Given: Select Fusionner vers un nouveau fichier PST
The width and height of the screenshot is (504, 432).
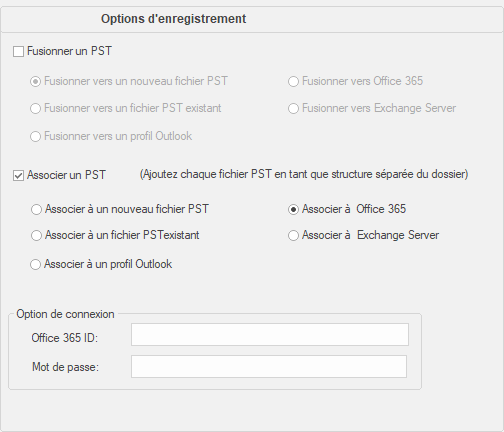Looking at the screenshot, I should pyautogui.click(x=35, y=81).
